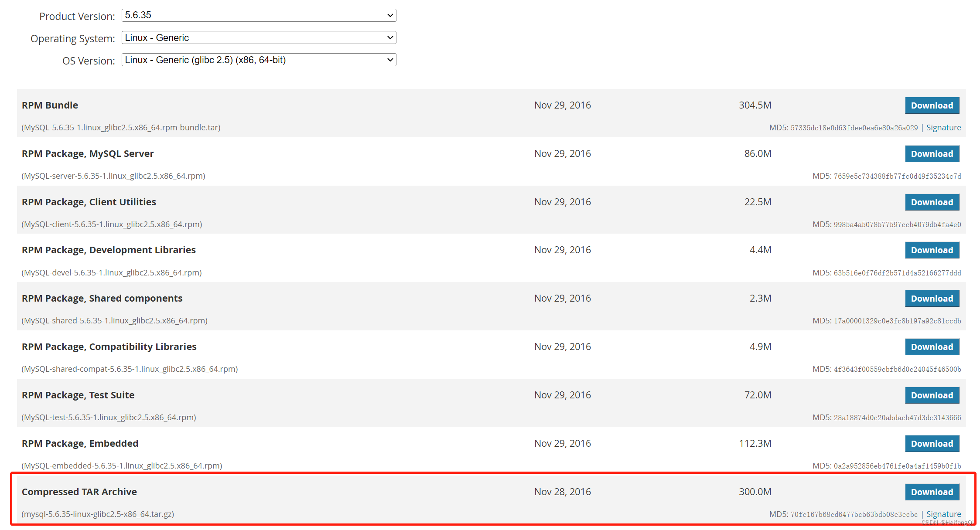Select the 4.4M size value

click(760, 250)
